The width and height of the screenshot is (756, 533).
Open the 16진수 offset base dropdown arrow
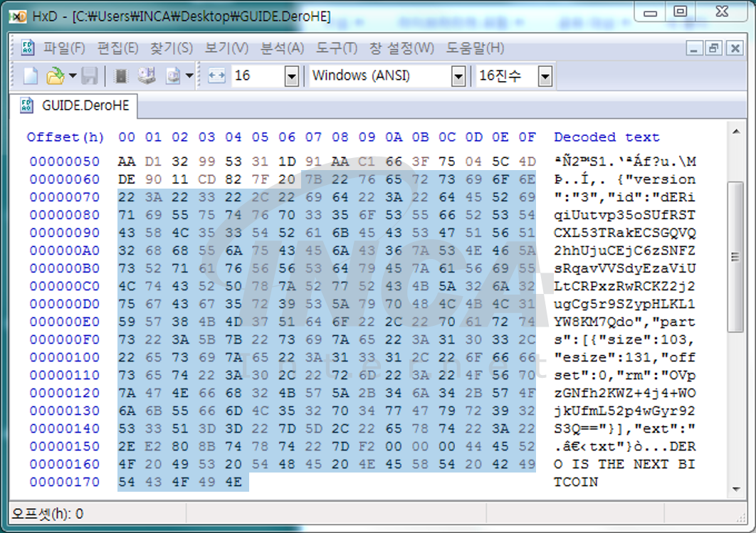pyautogui.click(x=545, y=76)
